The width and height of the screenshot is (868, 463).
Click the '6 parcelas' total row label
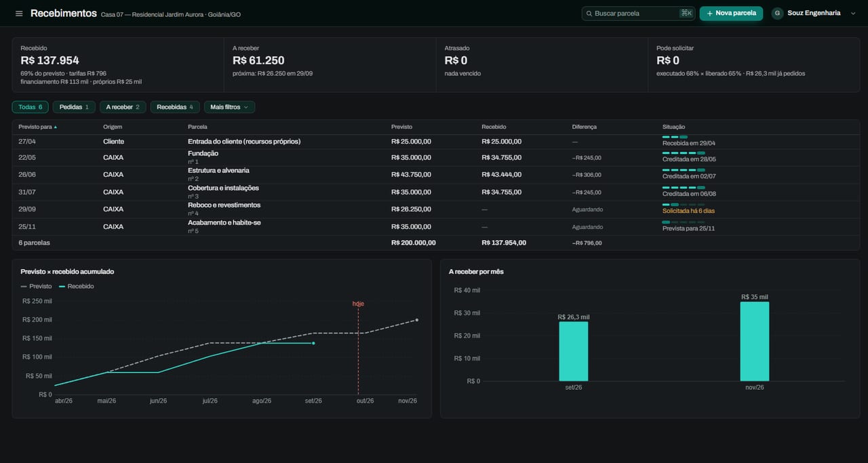34,243
